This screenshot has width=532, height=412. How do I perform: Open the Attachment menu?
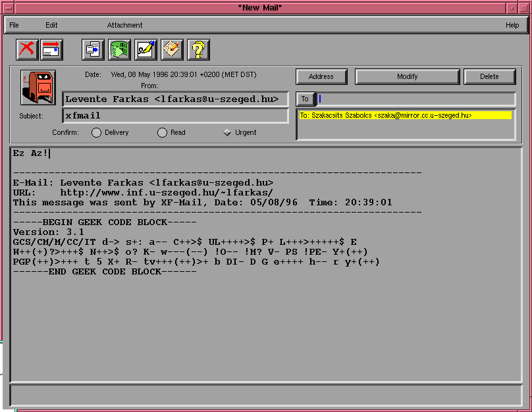click(x=124, y=25)
